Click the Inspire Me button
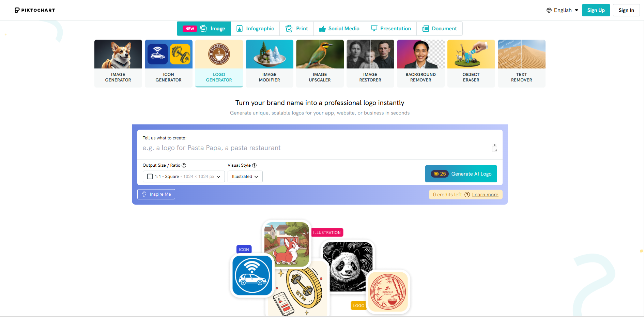Image resolution: width=644 pixels, height=317 pixels. (x=156, y=194)
